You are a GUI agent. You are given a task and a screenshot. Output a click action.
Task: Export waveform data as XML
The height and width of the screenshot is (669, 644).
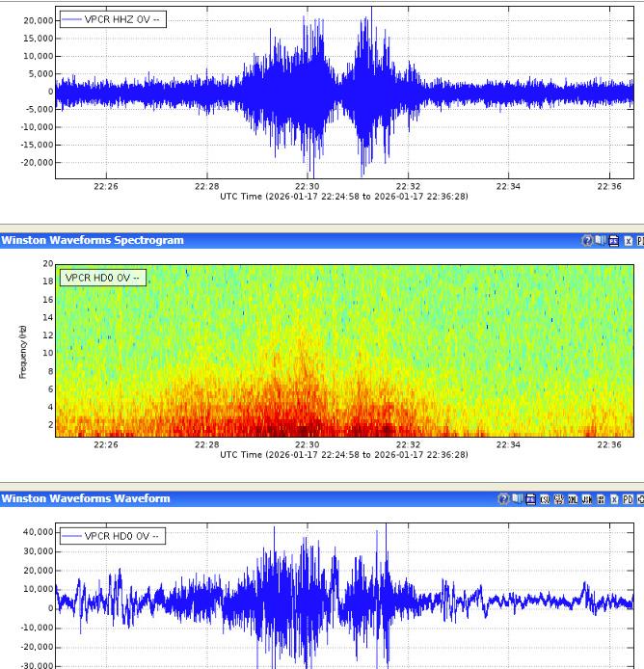(573, 499)
